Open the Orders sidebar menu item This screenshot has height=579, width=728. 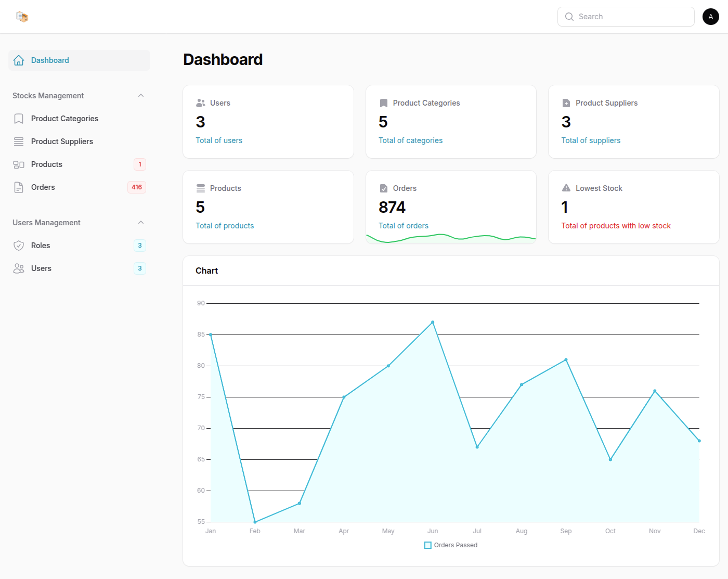click(x=43, y=187)
